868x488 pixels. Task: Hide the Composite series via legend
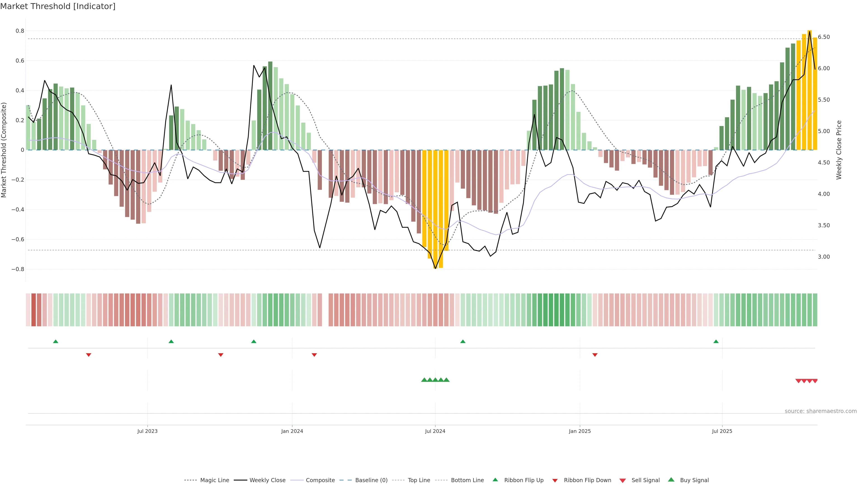[320, 480]
